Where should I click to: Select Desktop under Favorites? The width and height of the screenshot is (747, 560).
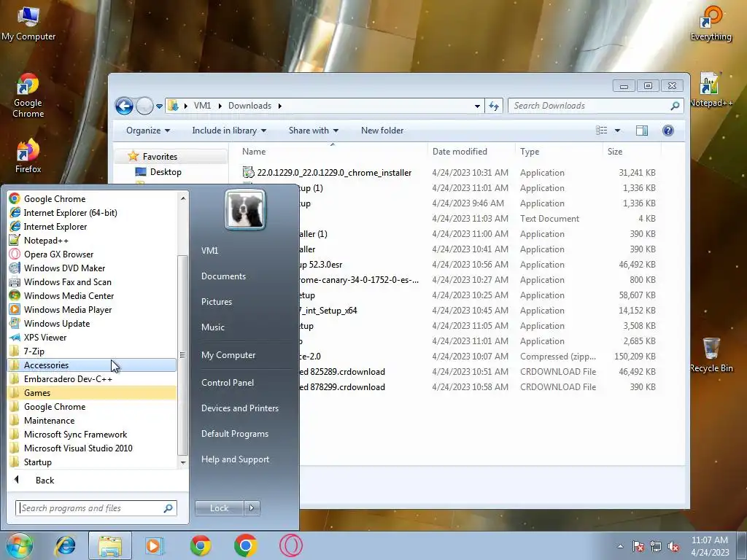tap(166, 172)
